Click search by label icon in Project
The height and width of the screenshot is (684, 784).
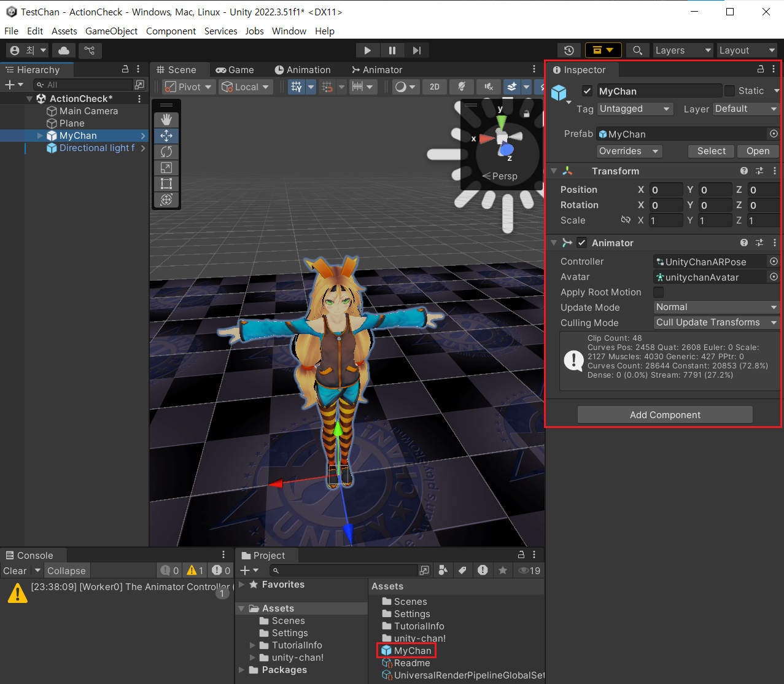(x=463, y=570)
